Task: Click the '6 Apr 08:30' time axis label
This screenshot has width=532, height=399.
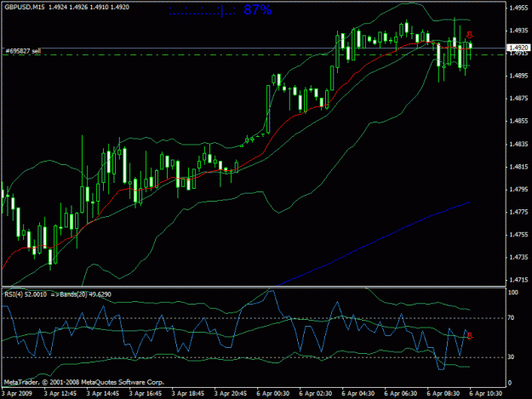Action: [x=443, y=394]
